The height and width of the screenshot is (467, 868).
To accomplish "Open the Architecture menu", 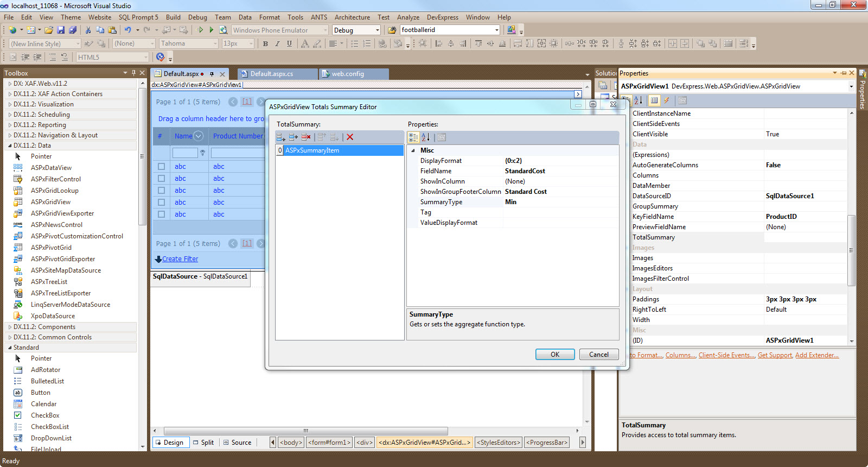I will 352,17.
